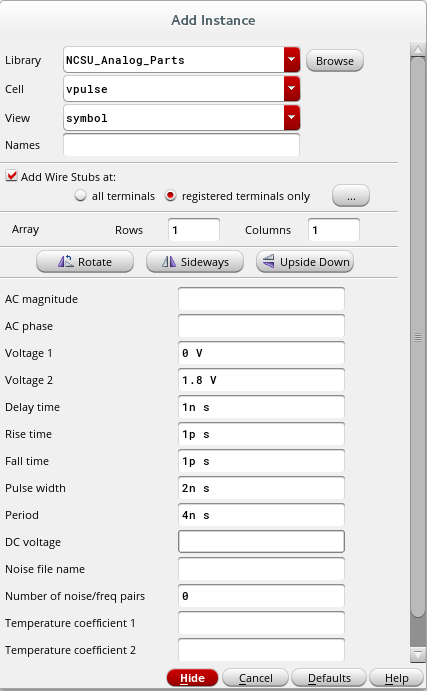This screenshot has height=691, width=427.
Task: Click the DC voltage input field
Action: (x=261, y=542)
